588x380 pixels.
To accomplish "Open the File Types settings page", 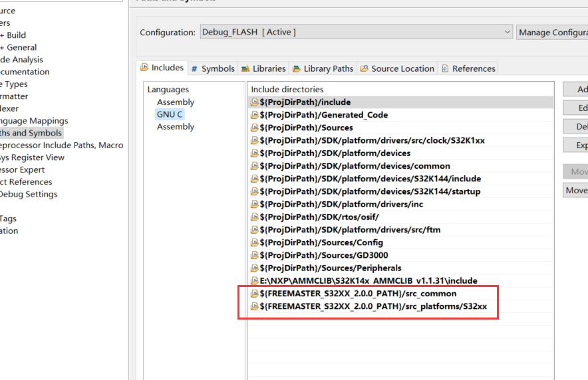I will point(14,84).
